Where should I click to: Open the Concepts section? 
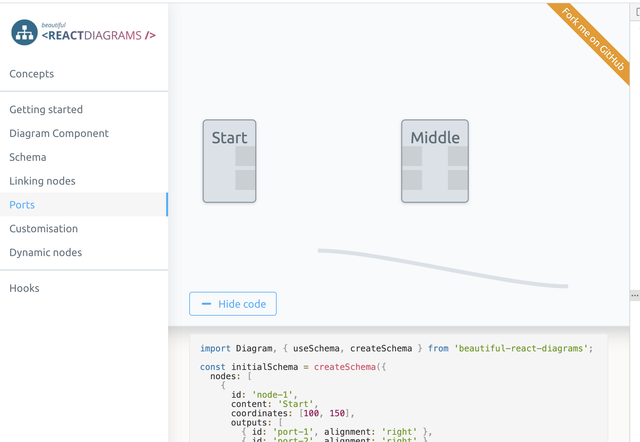(32, 74)
